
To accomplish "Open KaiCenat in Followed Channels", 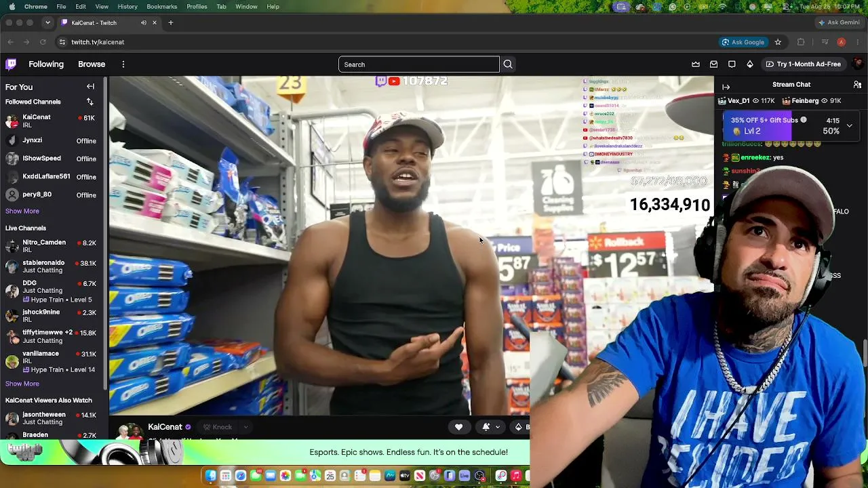I will tap(53, 121).
